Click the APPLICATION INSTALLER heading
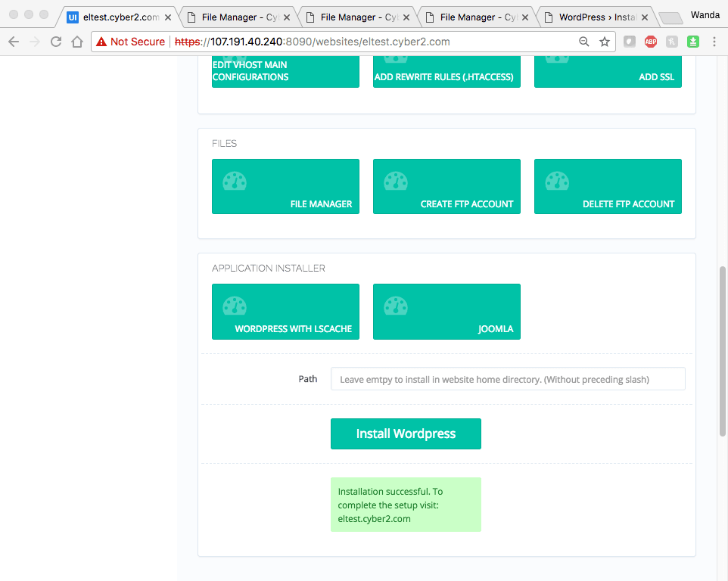The image size is (728, 581). [x=269, y=269]
